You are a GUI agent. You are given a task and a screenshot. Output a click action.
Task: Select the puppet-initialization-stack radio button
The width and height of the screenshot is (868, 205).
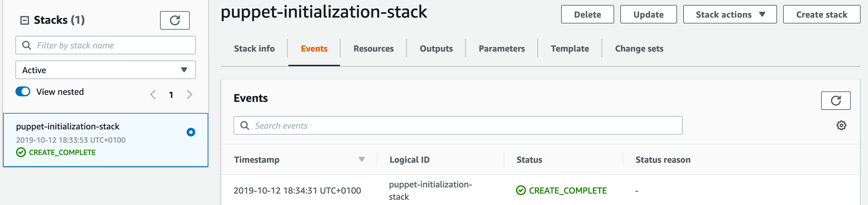tap(191, 132)
